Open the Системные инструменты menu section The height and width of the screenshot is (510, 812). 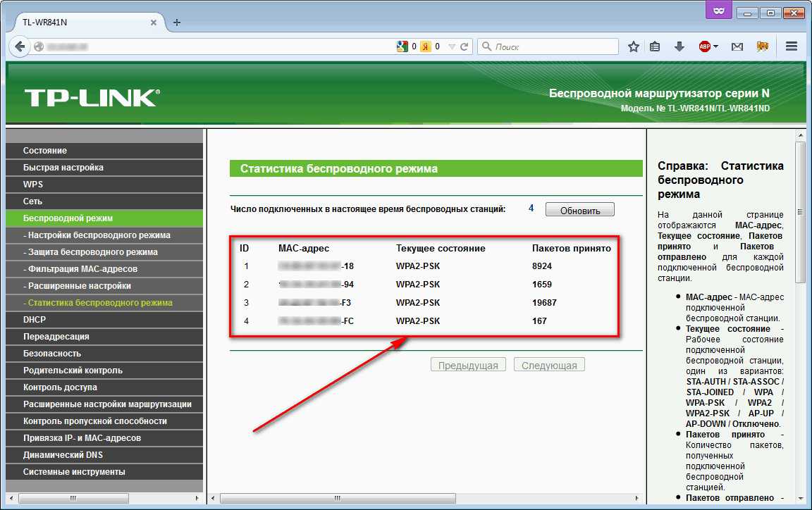click(74, 472)
